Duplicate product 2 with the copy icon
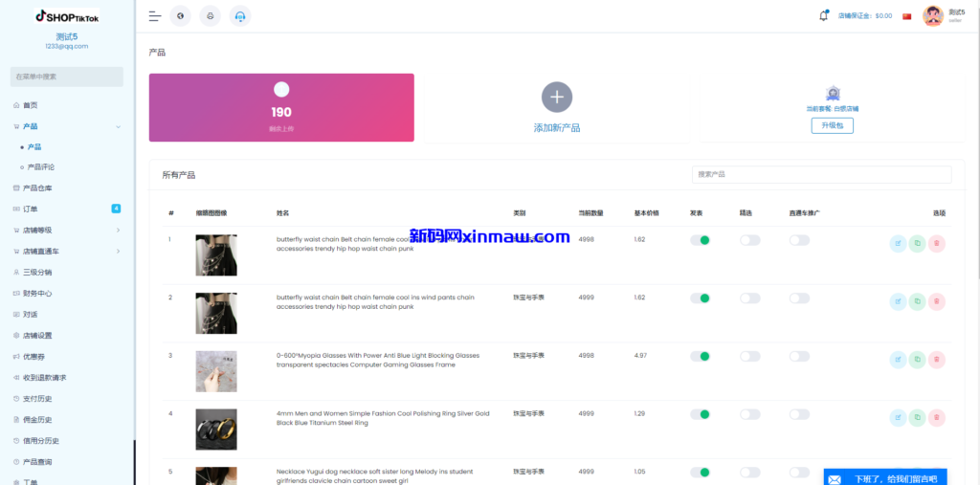980x485 pixels. [x=917, y=302]
